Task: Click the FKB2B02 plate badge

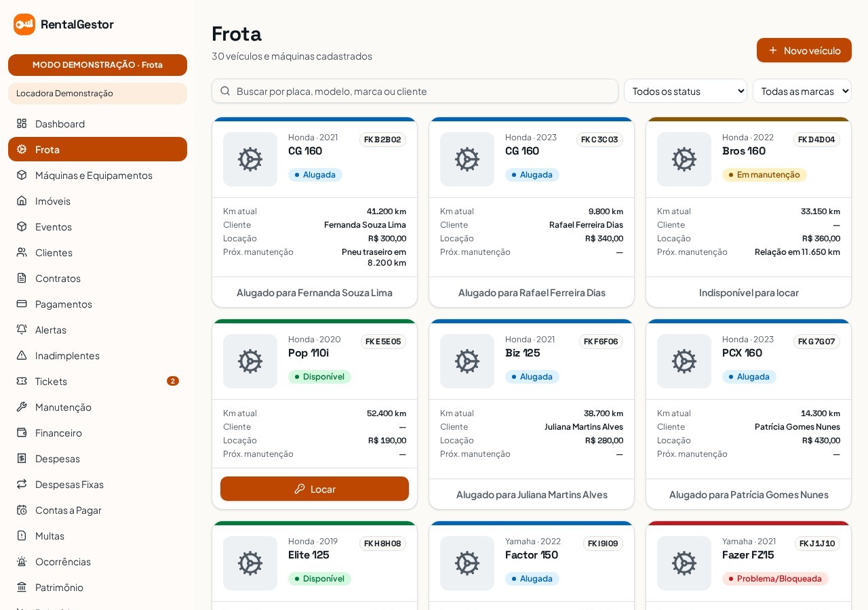Action: [382, 140]
